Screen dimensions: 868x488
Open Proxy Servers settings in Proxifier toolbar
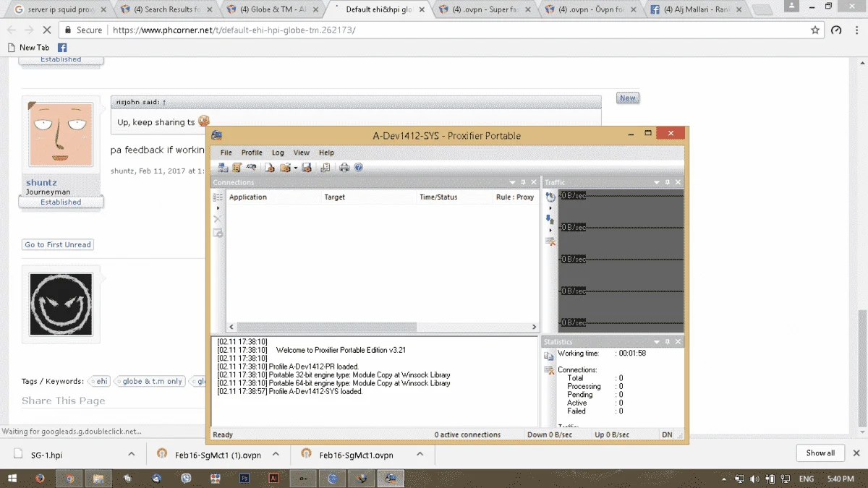click(x=224, y=168)
